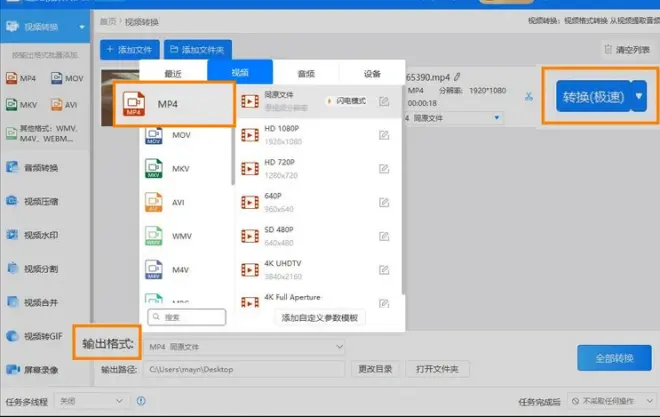
Task: Toggle 闪电模式 on 同原文件 preset
Action: tap(347, 101)
